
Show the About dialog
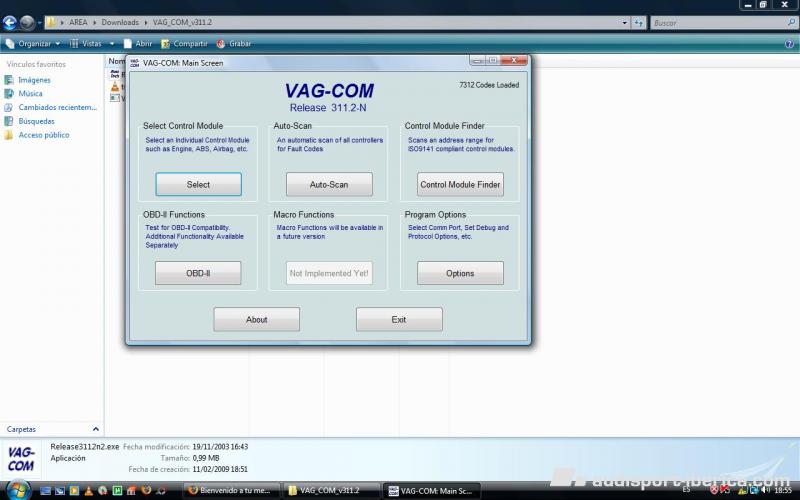click(257, 319)
